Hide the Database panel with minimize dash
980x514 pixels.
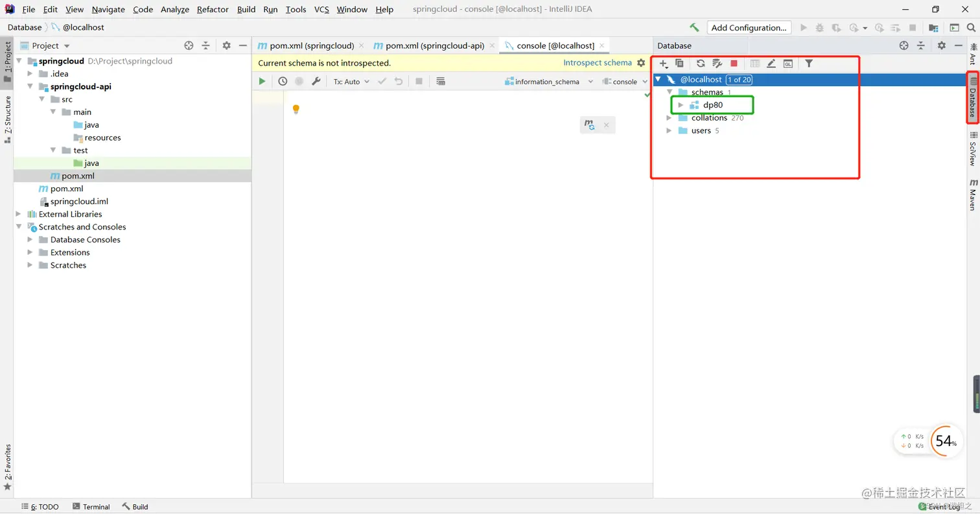pyautogui.click(x=958, y=45)
